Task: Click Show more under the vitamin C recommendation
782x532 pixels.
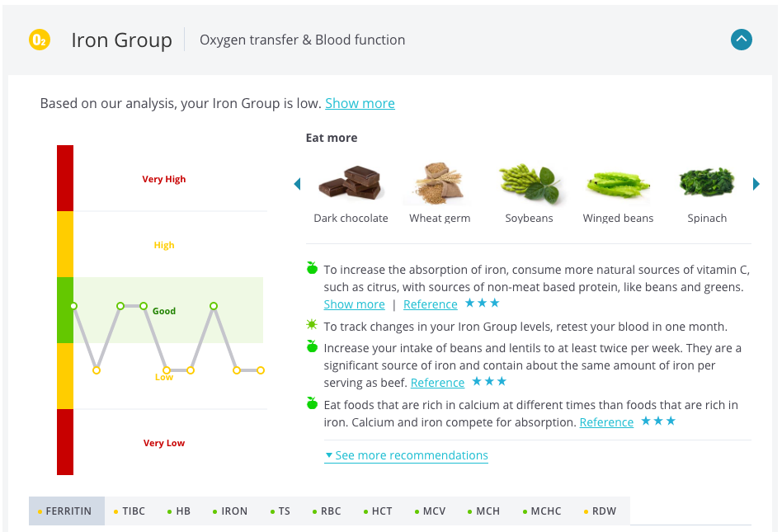Action: tap(354, 304)
